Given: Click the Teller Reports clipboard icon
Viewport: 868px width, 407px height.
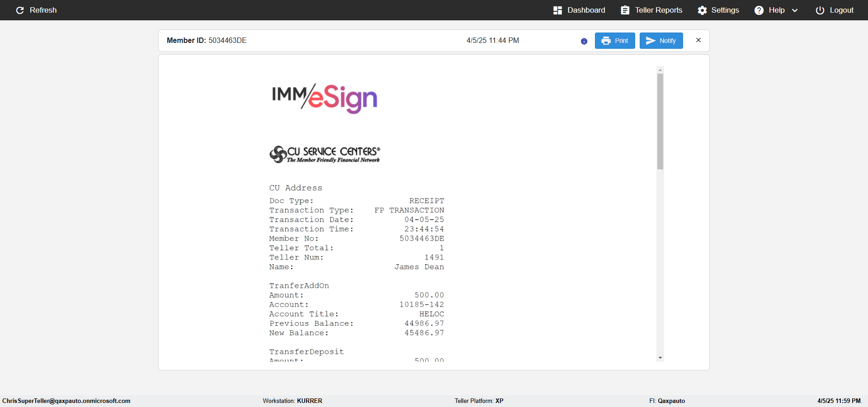Looking at the screenshot, I should click(x=625, y=10).
